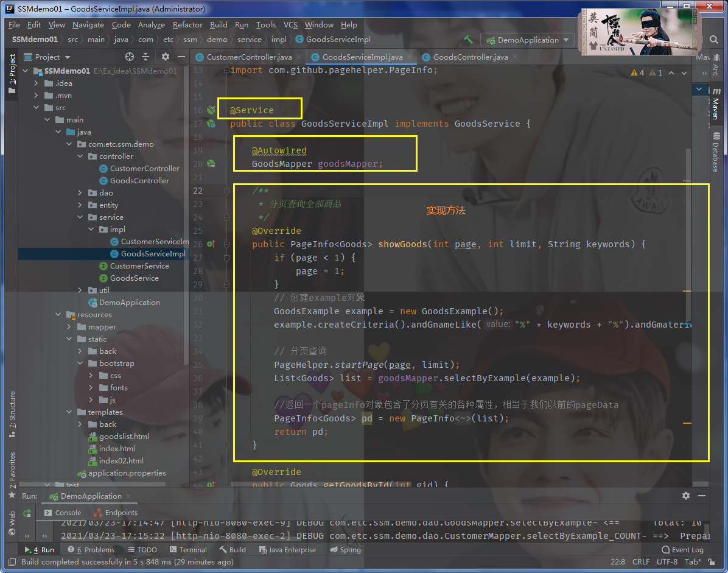Fold the showGoods method at line 26

[226, 244]
